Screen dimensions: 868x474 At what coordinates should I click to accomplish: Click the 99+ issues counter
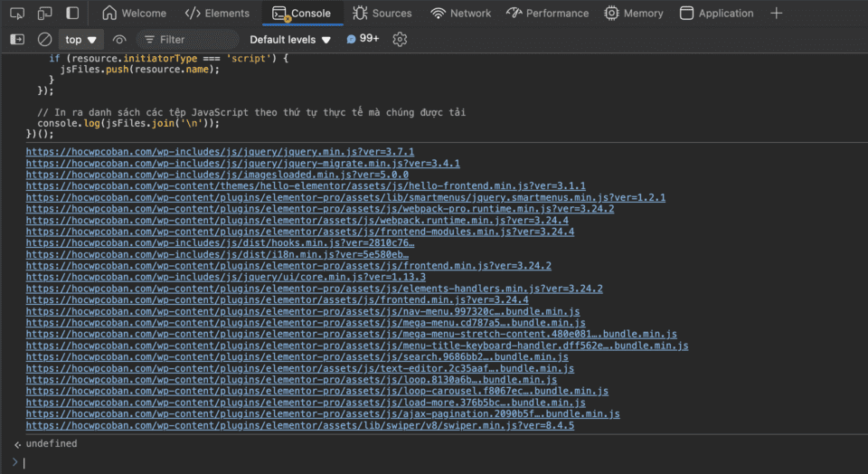coord(363,39)
